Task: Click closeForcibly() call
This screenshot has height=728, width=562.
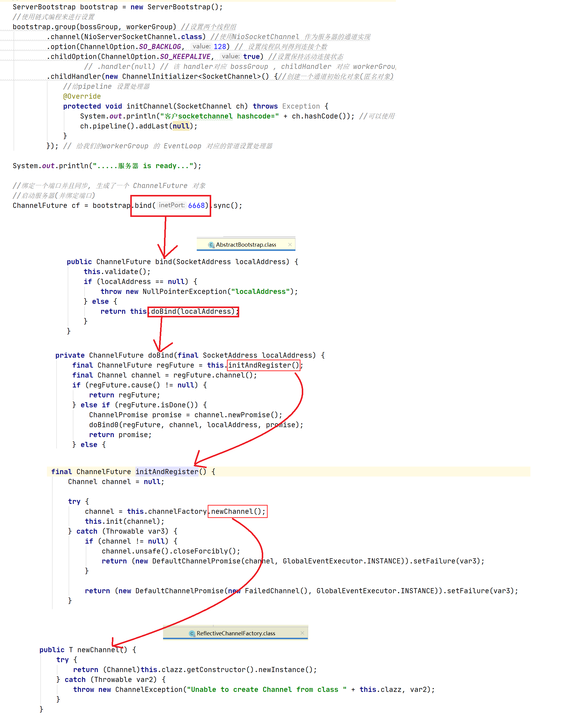Action: point(204,551)
